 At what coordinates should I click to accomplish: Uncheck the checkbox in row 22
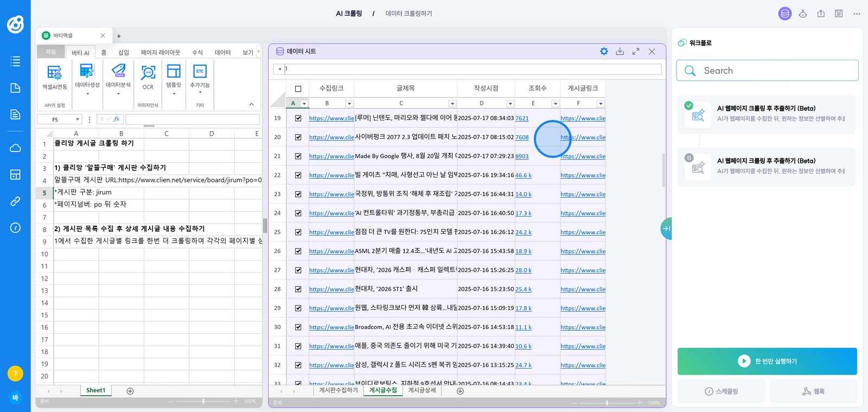298,175
